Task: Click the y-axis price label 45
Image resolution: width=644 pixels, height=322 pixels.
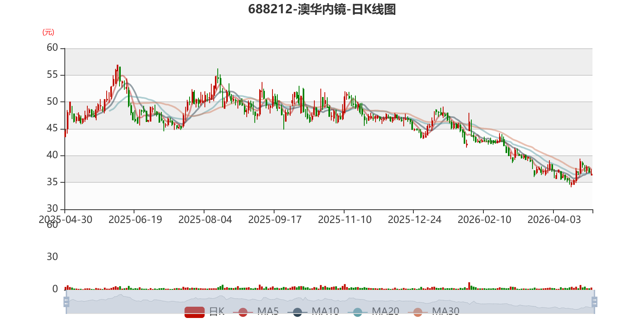Action: pyautogui.click(x=52, y=128)
